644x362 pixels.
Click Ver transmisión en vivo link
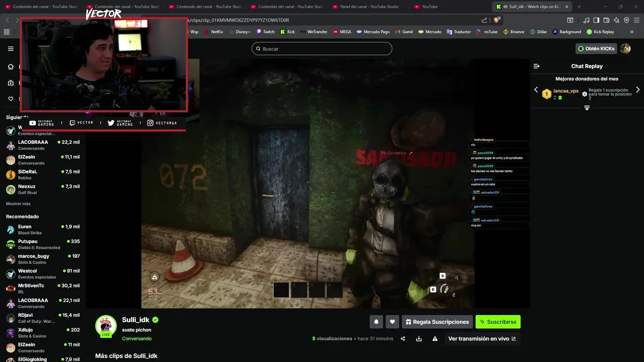tap(482, 339)
